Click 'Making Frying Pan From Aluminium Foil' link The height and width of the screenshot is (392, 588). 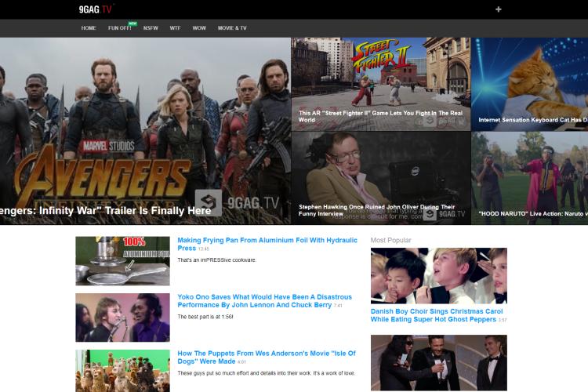[x=267, y=244]
